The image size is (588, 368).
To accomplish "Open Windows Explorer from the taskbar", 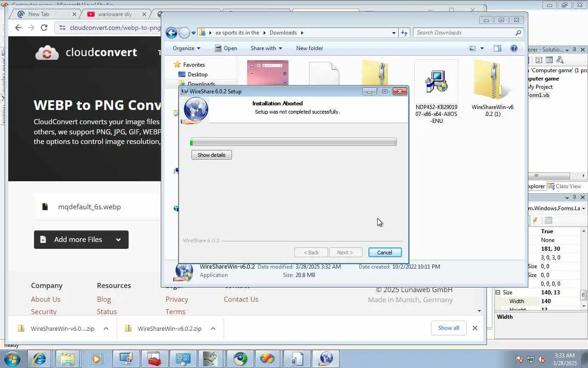I will tap(68, 359).
